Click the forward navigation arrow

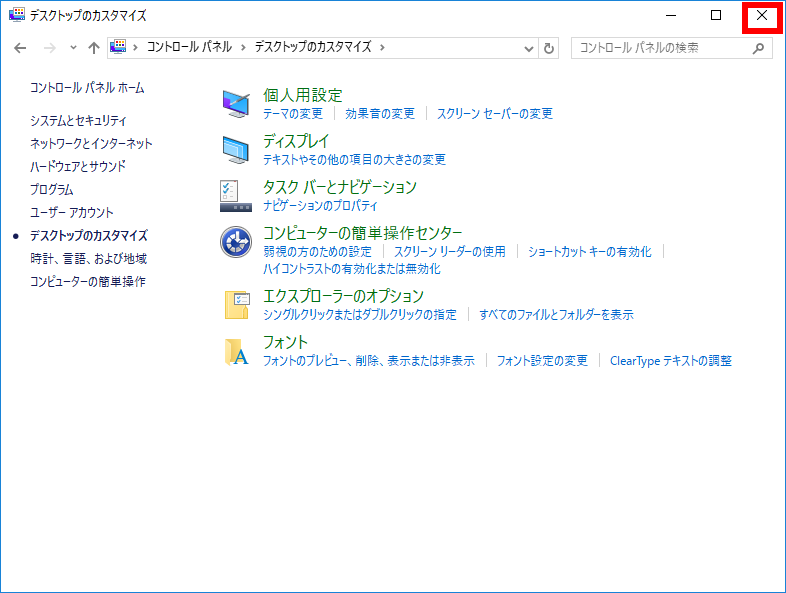50,48
